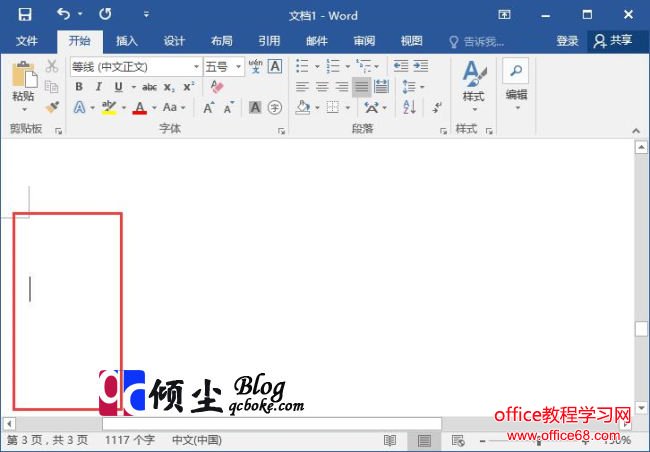Switch to the 布局 tab
Screen dimensions: 650x452
point(222,41)
